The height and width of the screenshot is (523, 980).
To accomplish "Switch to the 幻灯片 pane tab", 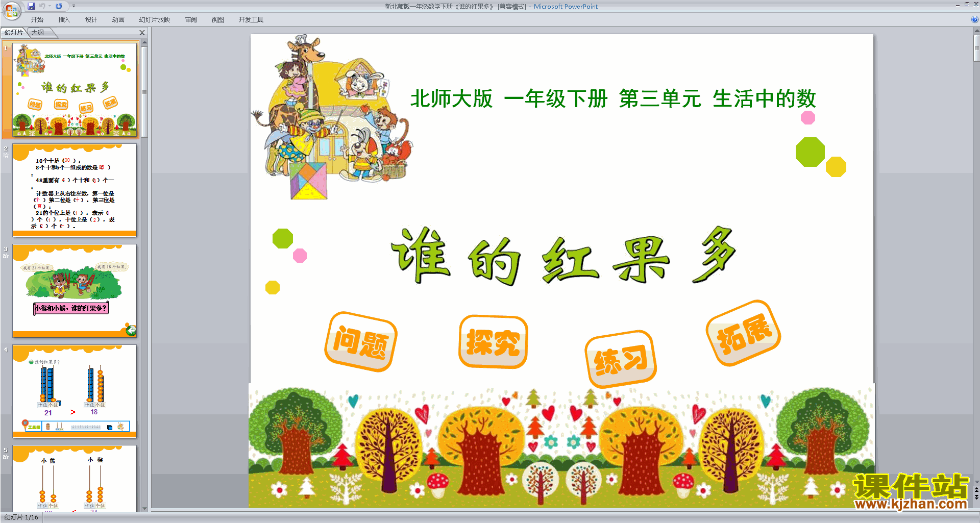I will coord(14,33).
